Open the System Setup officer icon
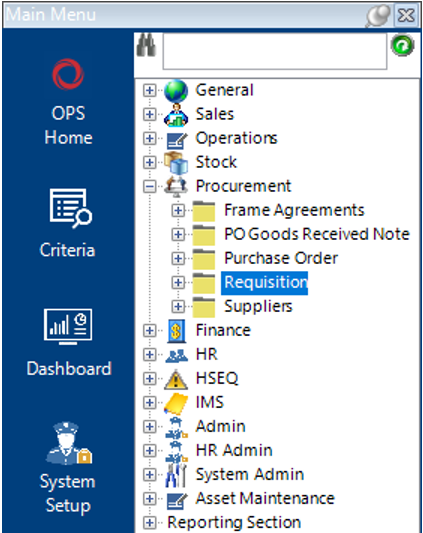 coord(69,443)
